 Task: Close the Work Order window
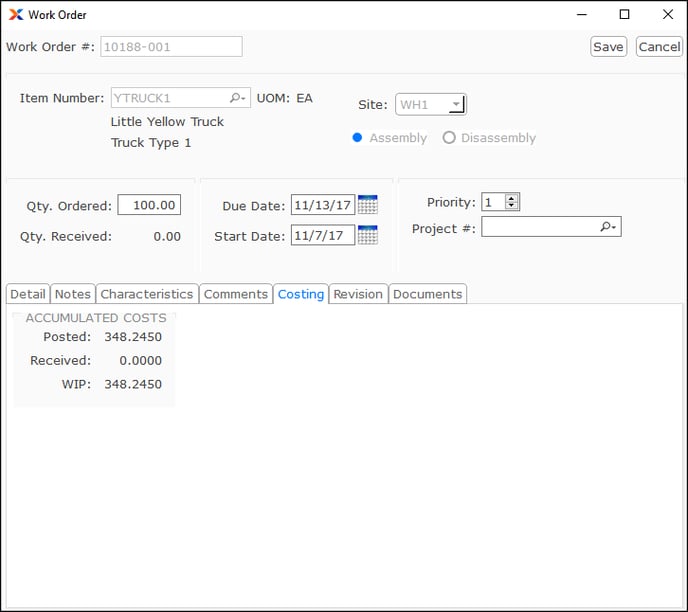668,15
